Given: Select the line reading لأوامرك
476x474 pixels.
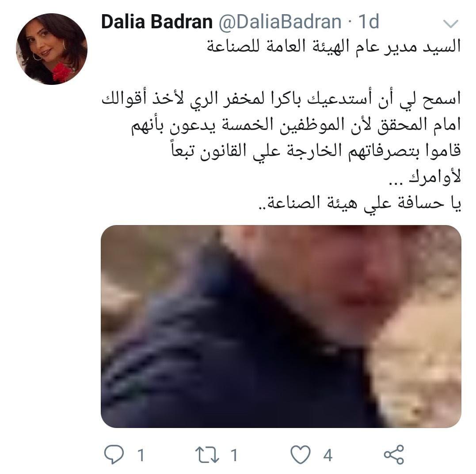Looking at the screenshot, I should click(x=425, y=177).
